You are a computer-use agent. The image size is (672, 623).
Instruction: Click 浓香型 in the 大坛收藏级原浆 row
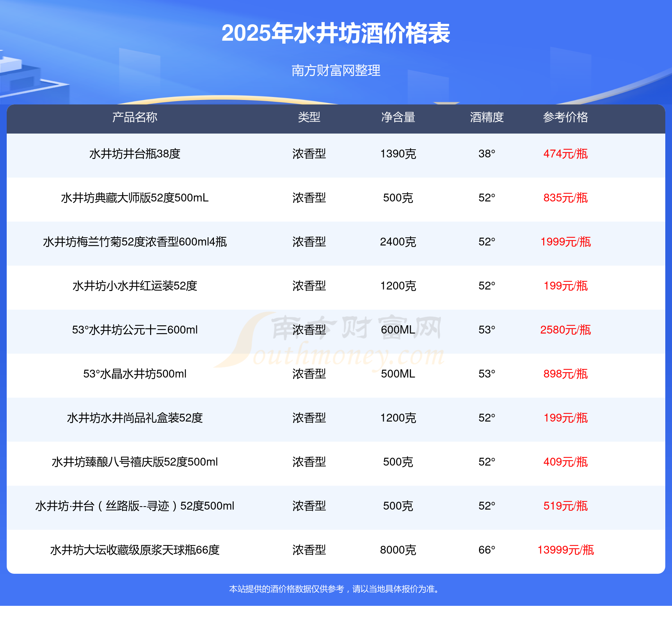[x=309, y=550]
